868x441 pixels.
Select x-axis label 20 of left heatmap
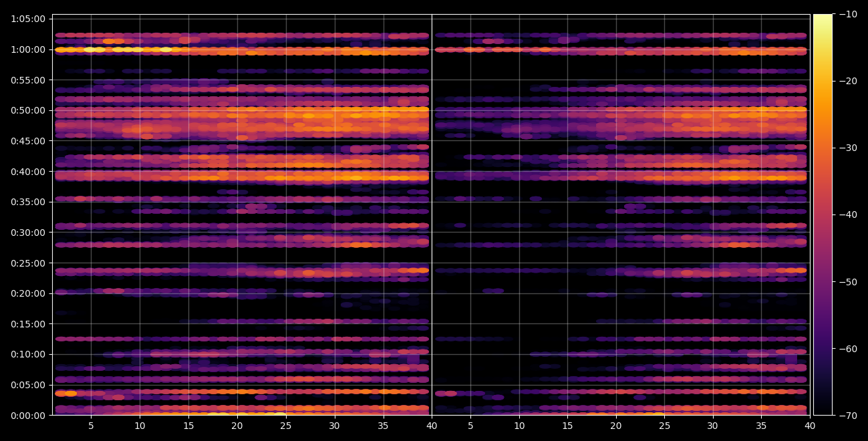point(237,426)
